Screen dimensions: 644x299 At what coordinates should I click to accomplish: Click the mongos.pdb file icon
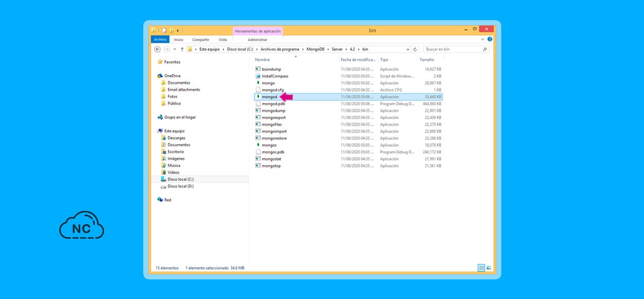[x=258, y=152]
